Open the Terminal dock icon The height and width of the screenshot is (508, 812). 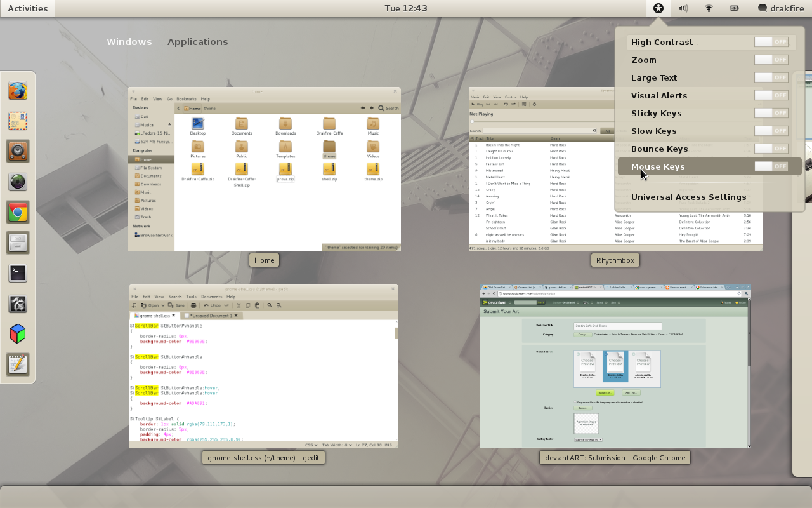pos(18,273)
